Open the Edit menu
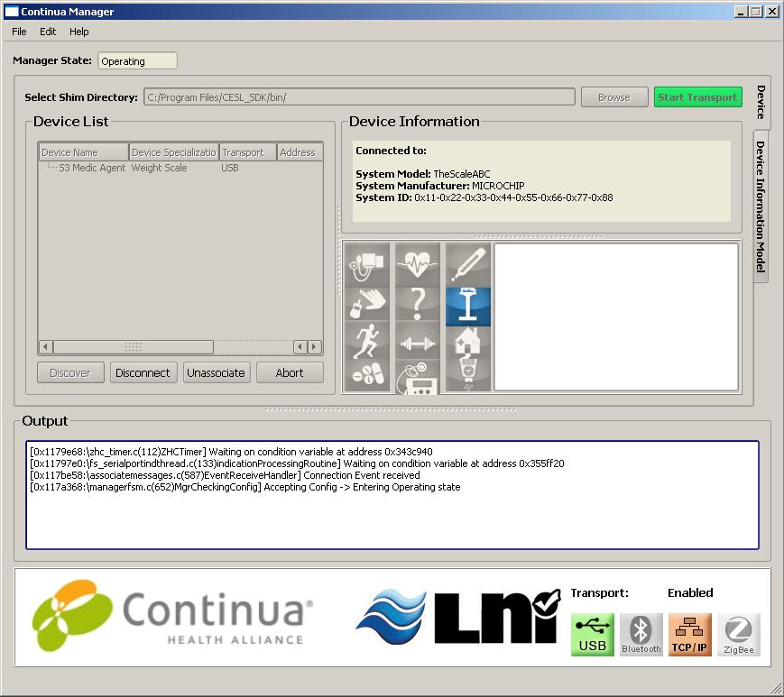784x697 pixels. click(x=48, y=32)
